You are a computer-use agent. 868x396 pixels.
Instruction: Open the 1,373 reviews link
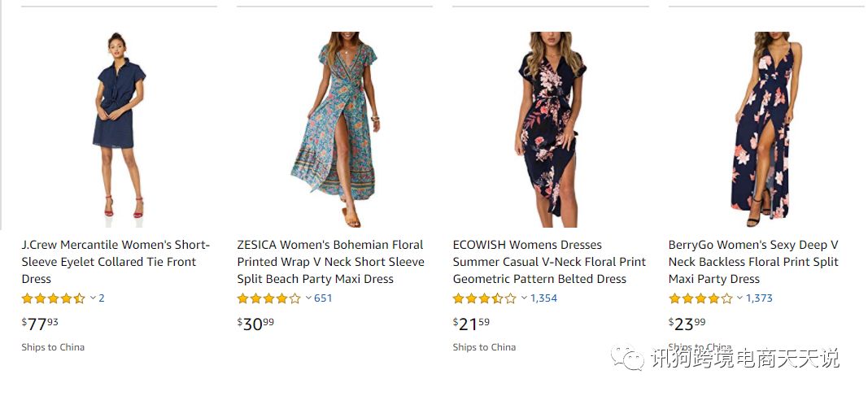click(x=759, y=298)
